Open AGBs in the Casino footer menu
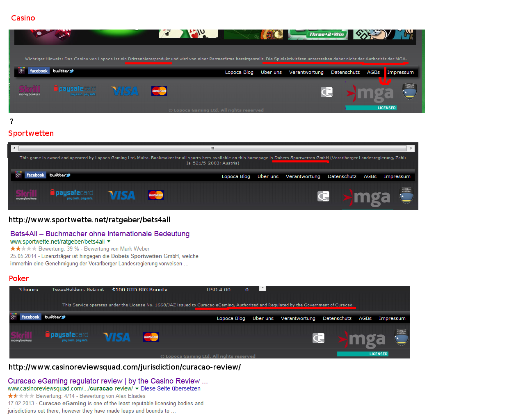The height and width of the screenshot is (420, 525). click(x=373, y=72)
